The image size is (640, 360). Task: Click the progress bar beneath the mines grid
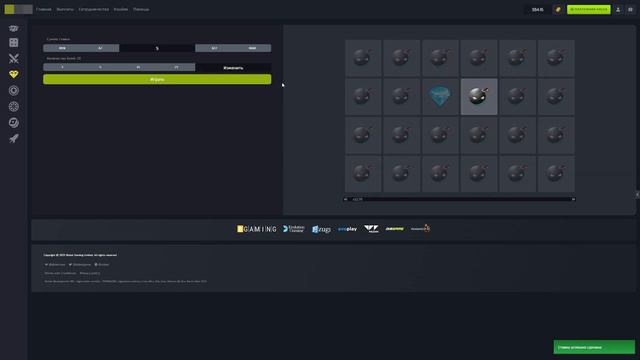coord(460,199)
